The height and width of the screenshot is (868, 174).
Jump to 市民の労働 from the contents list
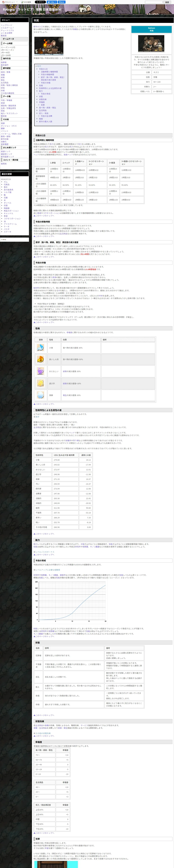(46, 83)
